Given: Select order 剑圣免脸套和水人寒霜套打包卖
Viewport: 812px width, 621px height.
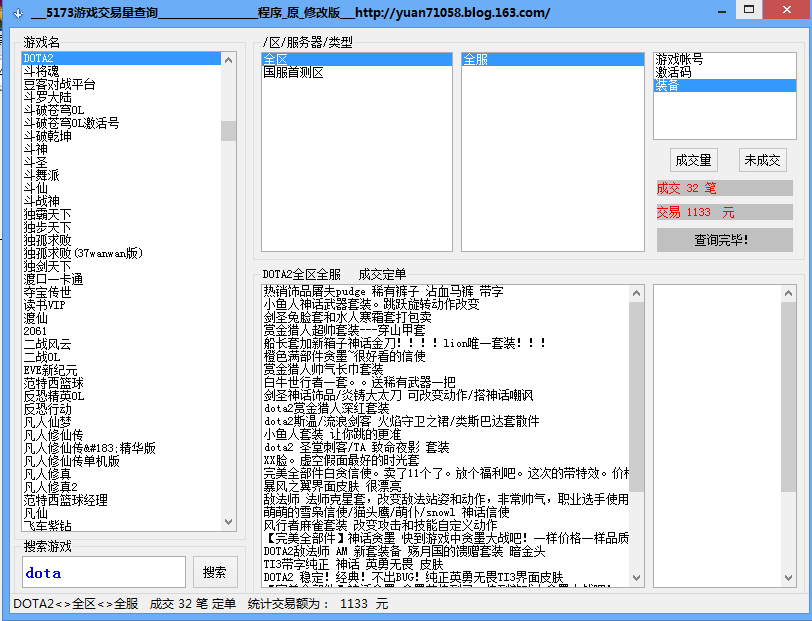Looking at the screenshot, I should pos(445,317).
